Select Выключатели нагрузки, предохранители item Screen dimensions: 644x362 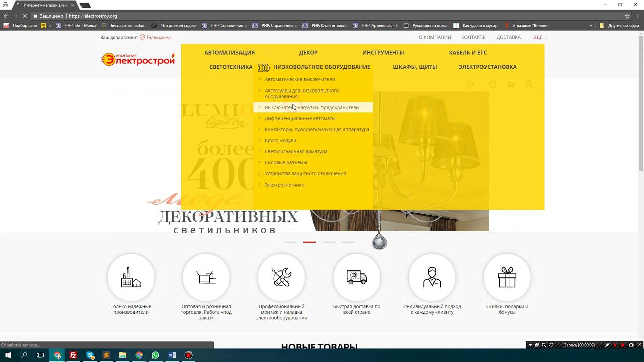pos(313,107)
